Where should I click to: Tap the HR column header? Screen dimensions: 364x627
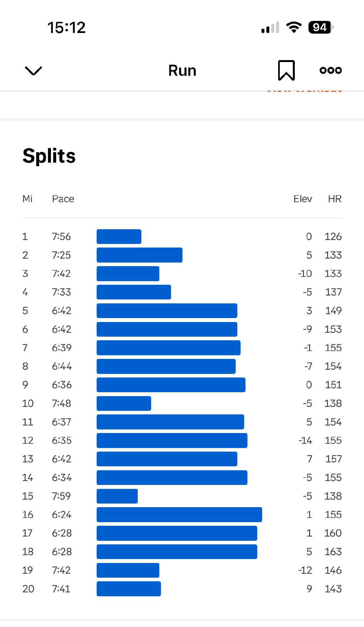[x=335, y=199]
